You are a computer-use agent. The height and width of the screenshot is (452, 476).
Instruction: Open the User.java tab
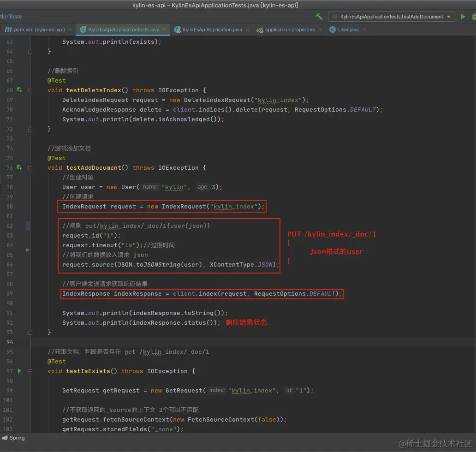coord(348,30)
